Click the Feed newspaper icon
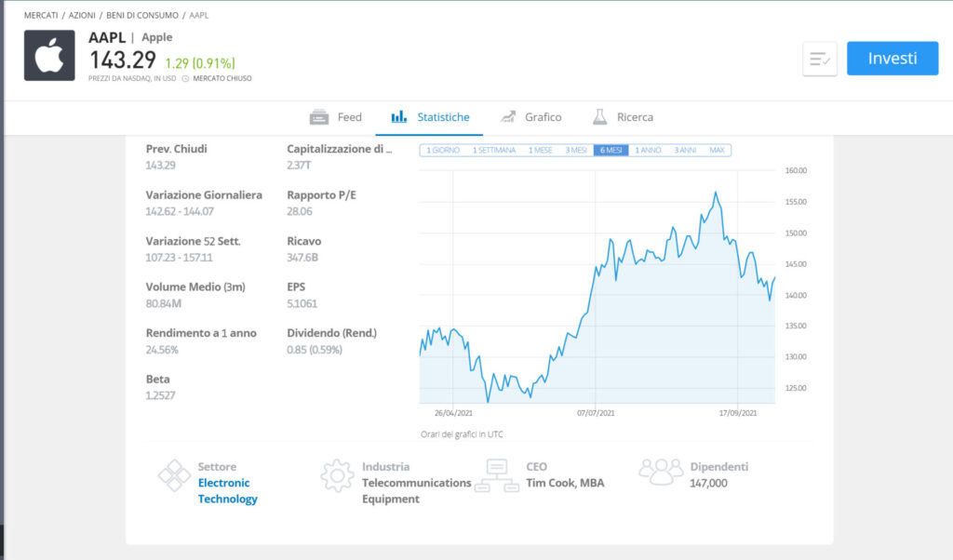Screen dimensions: 953x560 pyautogui.click(x=319, y=117)
